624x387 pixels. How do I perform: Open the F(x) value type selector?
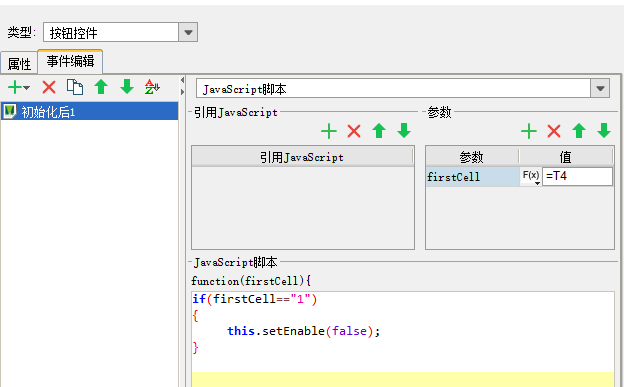(x=531, y=176)
